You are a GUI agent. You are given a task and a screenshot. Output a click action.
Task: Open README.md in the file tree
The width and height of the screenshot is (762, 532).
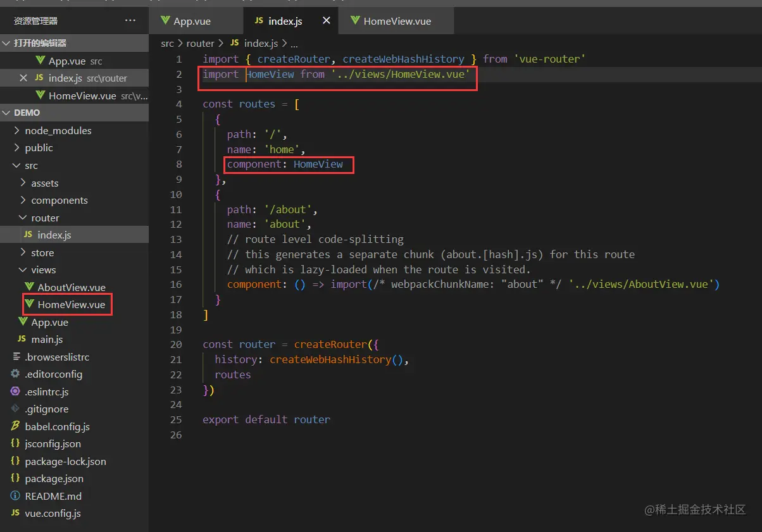coord(74,496)
